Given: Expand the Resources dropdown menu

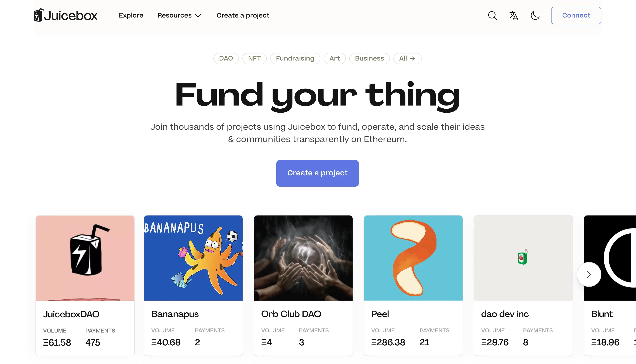Looking at the screenshot, I should click(179, 15).
